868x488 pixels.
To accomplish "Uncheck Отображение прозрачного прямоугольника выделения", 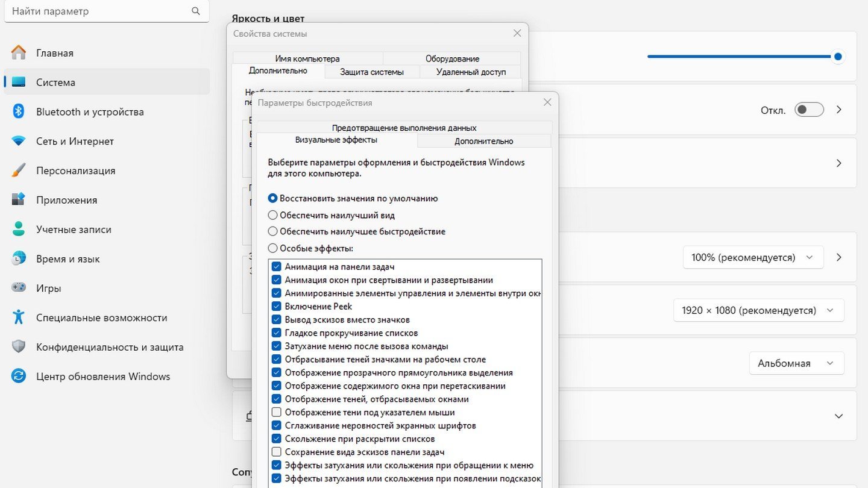I will click(277, 373).
